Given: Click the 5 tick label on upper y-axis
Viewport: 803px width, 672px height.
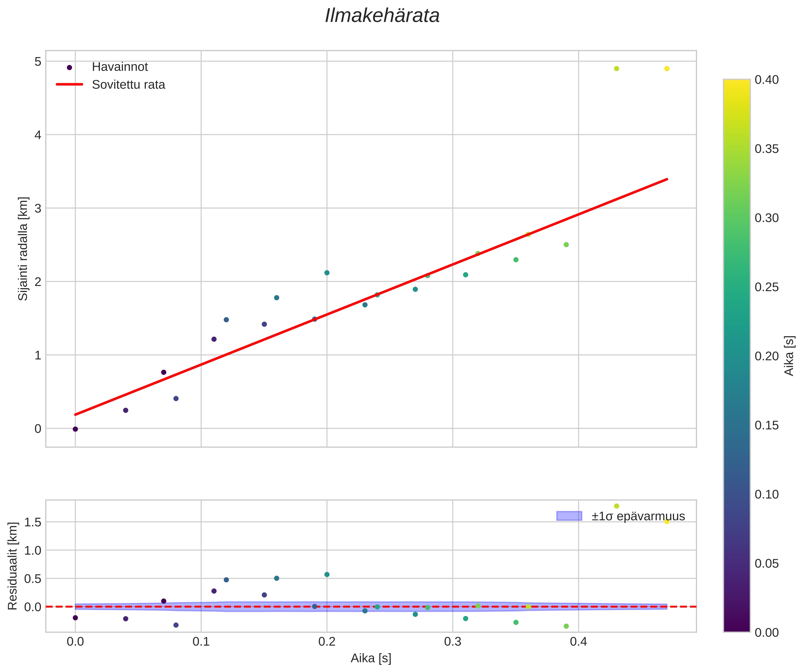Looking at the screenshot, I should 38,62.
